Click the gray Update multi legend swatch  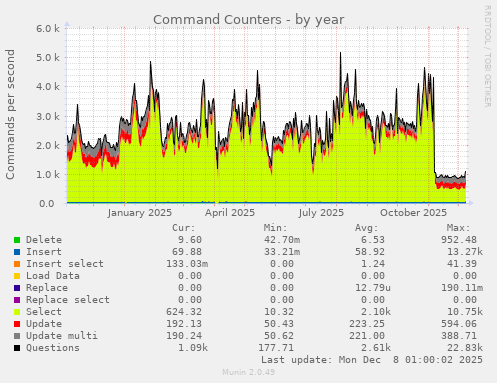click(17, 336)
